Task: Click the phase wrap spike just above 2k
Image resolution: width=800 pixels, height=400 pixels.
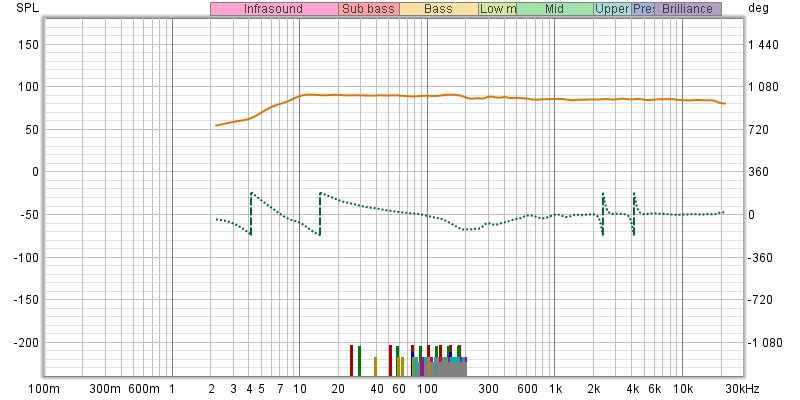Action: click(x=603, y=213)
